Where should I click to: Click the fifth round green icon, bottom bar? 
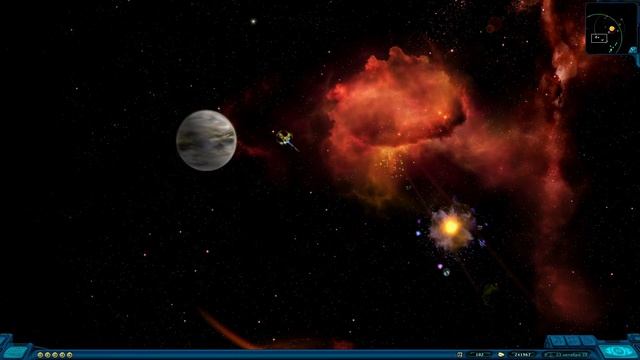click(x=69, y=355)
